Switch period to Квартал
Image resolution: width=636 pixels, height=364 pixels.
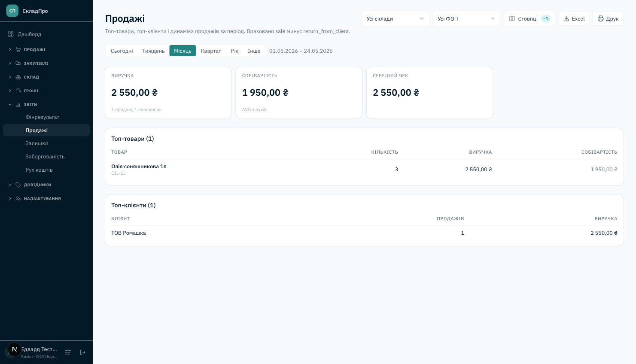click(211, 51)
